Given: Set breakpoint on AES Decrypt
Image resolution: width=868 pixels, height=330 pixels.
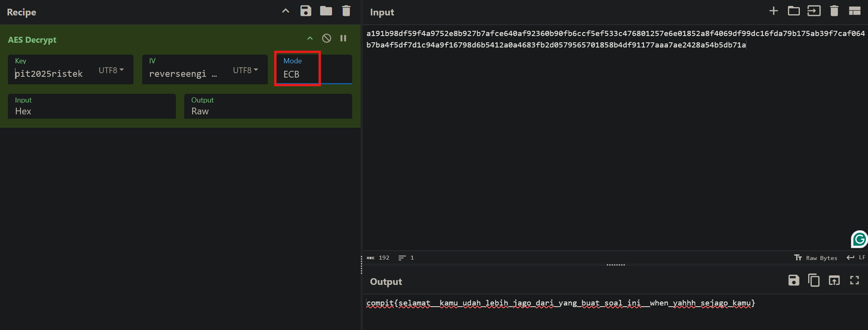Looking at the screenshot, I should pyautogui.click(x=343, y=38).
